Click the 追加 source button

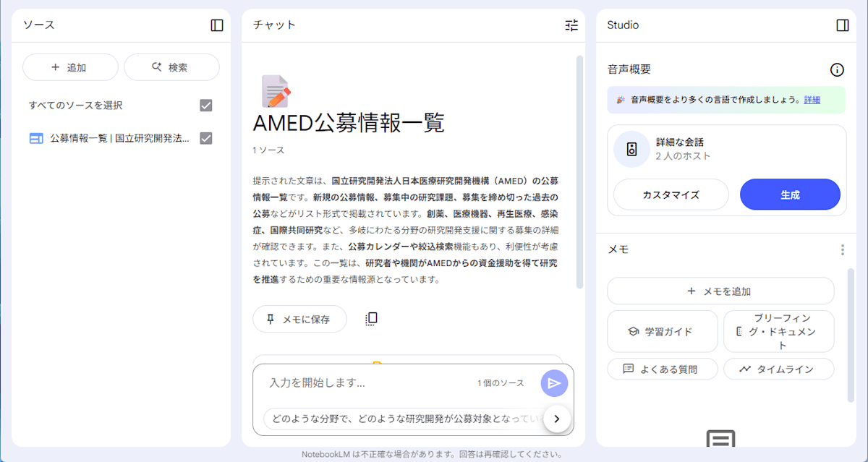coord(70,67)
